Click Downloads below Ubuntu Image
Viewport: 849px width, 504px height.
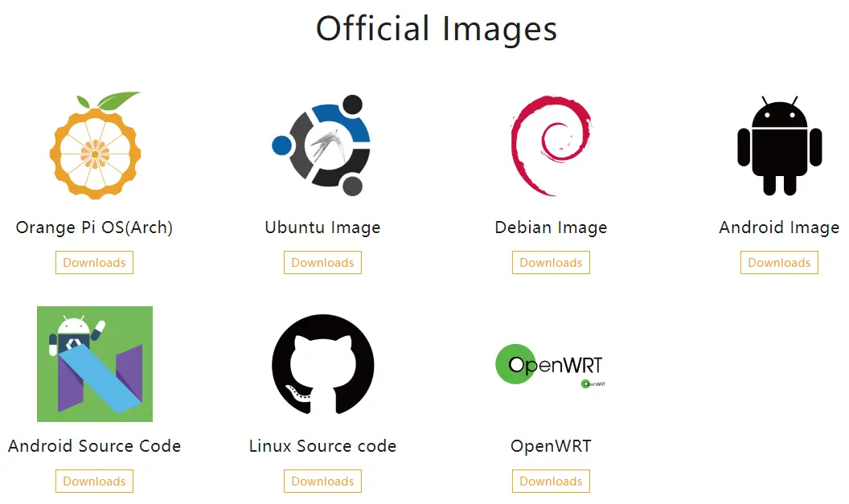click(x=322, y=263)
